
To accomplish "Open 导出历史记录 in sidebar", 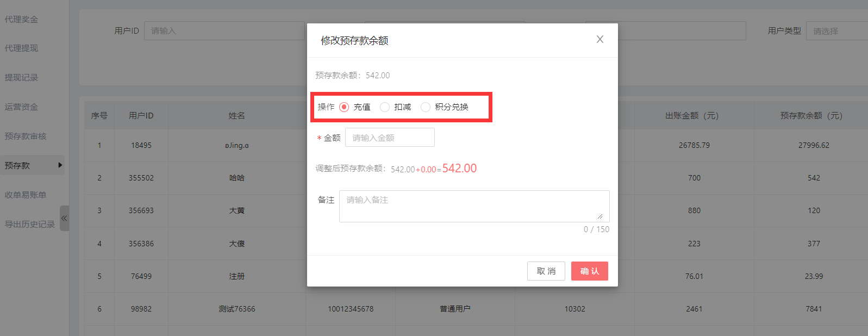I will (30, 225).
